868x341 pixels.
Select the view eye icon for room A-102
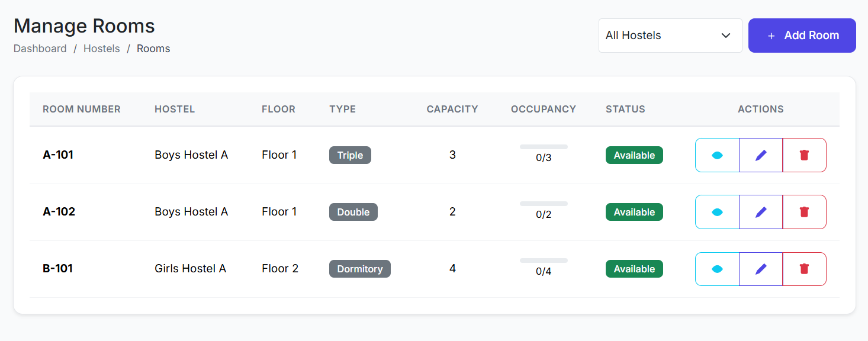pyautogui.click(x=717, y=211)
